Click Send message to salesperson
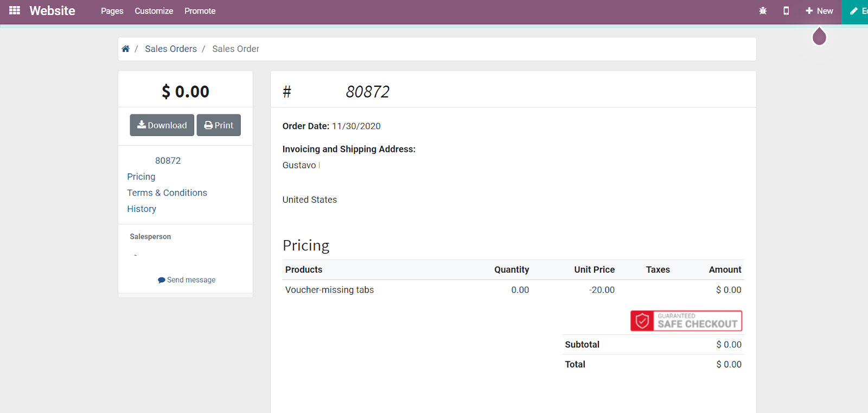 [187, 280]
